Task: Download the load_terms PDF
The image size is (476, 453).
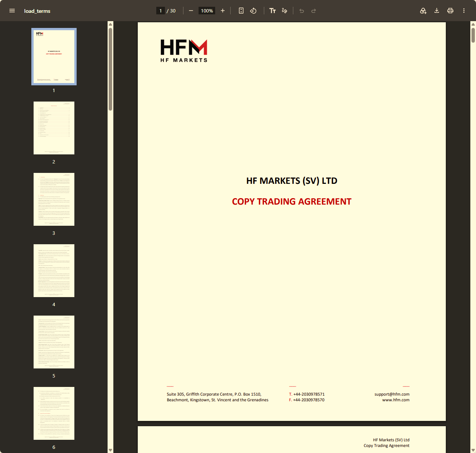Action: tap(437, 11)
